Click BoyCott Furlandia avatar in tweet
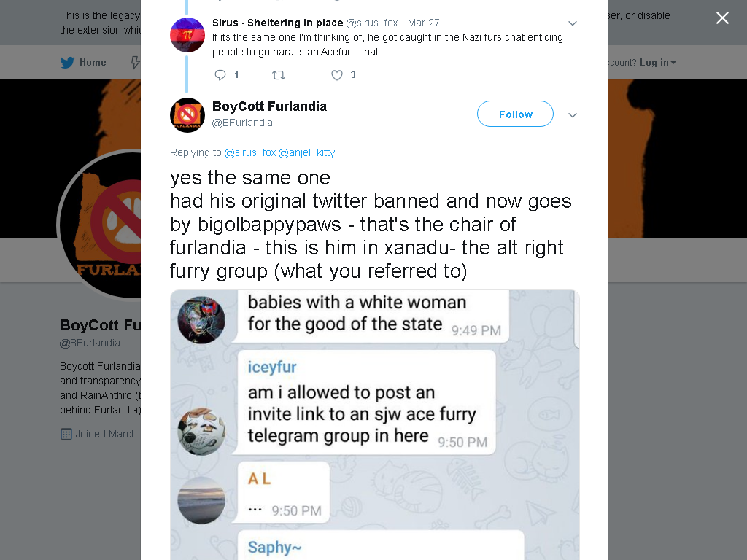This screenshot has width=747, height=560. click(187, 114)
